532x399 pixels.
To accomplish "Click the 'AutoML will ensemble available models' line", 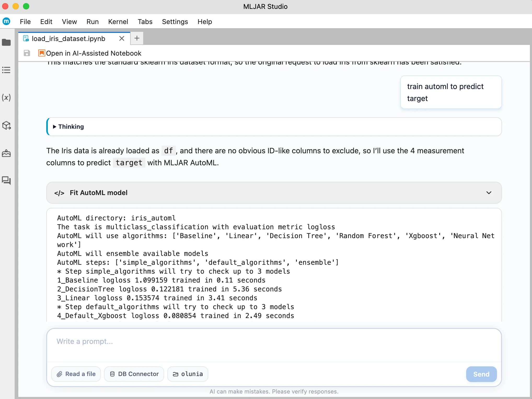I will [x=133, y=254].
